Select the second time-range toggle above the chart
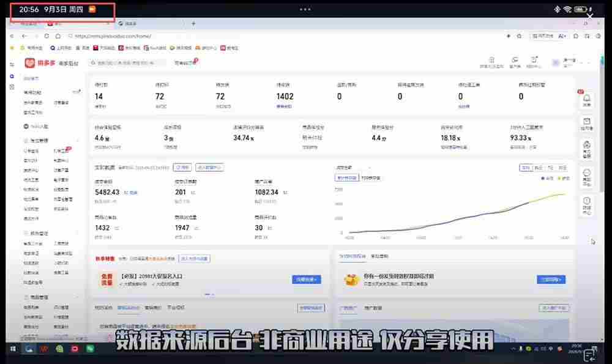Image resolution: width=612 pixels, height=364 pixels. click(538, 168)
